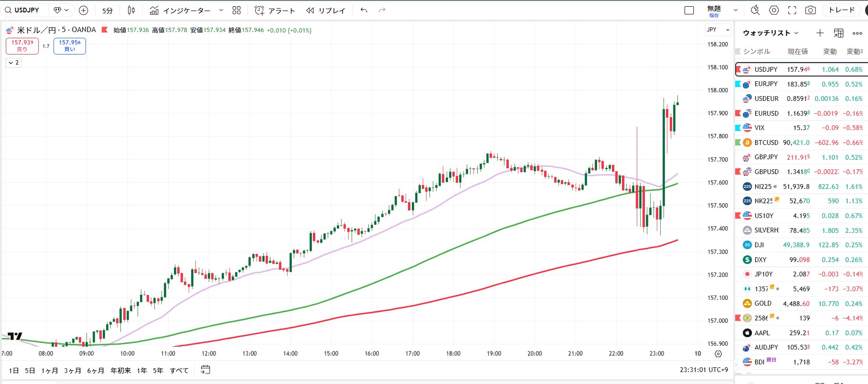Collapse the indicator legend showing 2
The image size is (868, 384).
13,63
